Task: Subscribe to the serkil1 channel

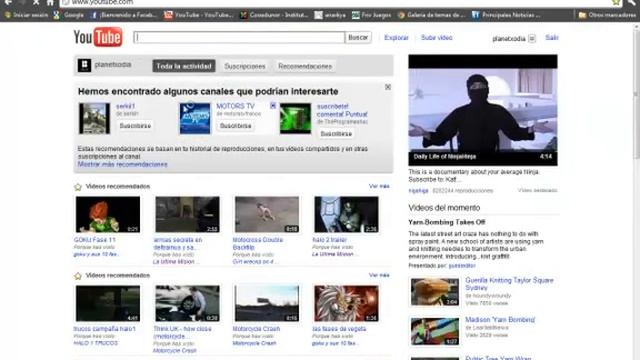Action: point(135,126)
